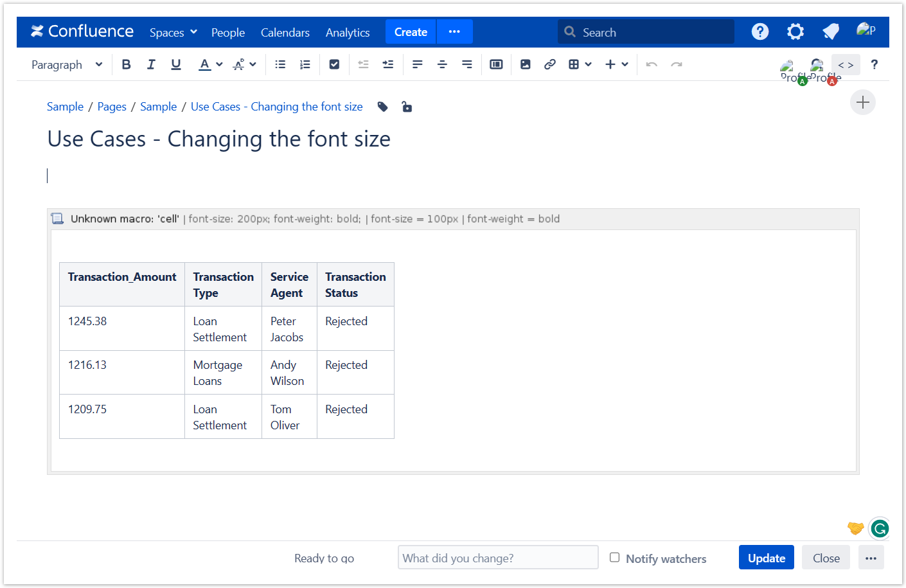Open page labels tag icon
The width and height of the screenshot is (906, 588).
pos(382,107)
